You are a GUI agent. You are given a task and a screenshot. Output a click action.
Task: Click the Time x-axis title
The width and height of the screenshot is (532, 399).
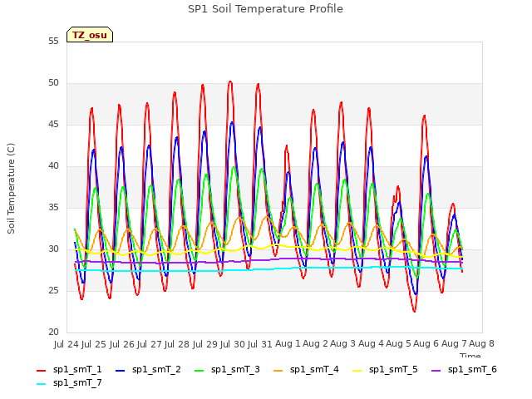click(470, 355)
